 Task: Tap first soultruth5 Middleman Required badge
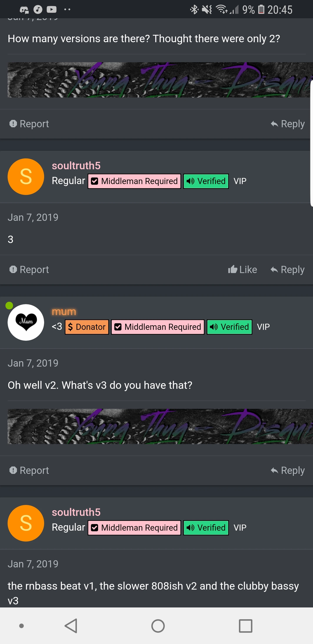134,181
